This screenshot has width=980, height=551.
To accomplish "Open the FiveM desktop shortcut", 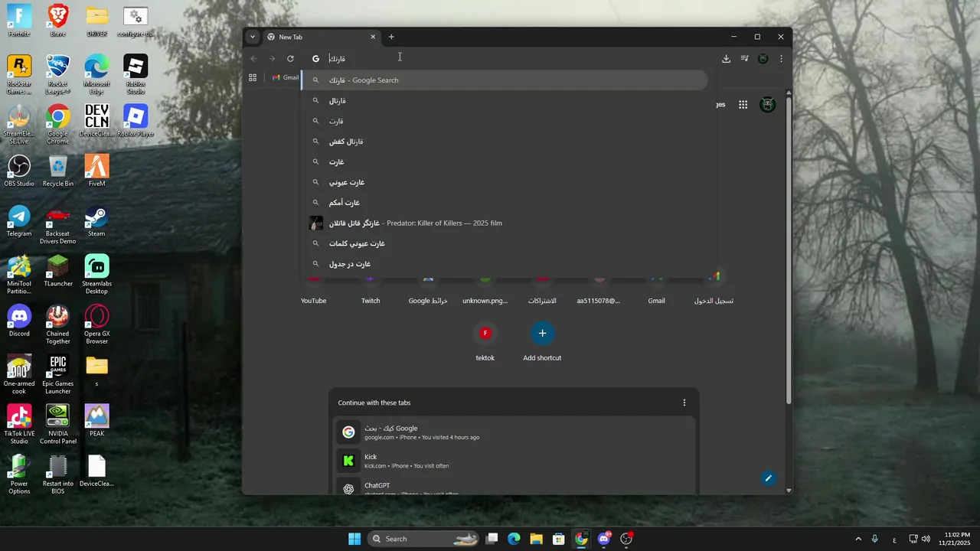I will coord(96,171).
